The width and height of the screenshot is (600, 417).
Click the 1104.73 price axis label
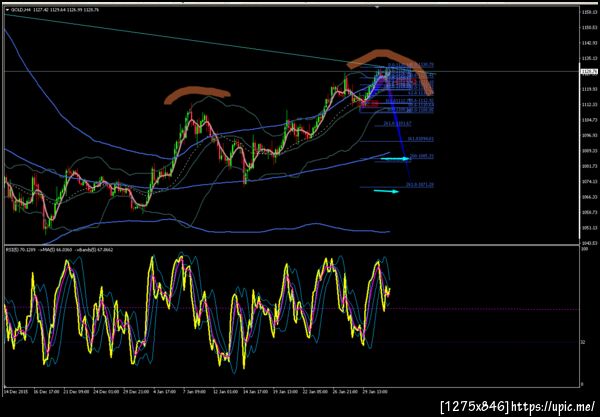(589, 120)
